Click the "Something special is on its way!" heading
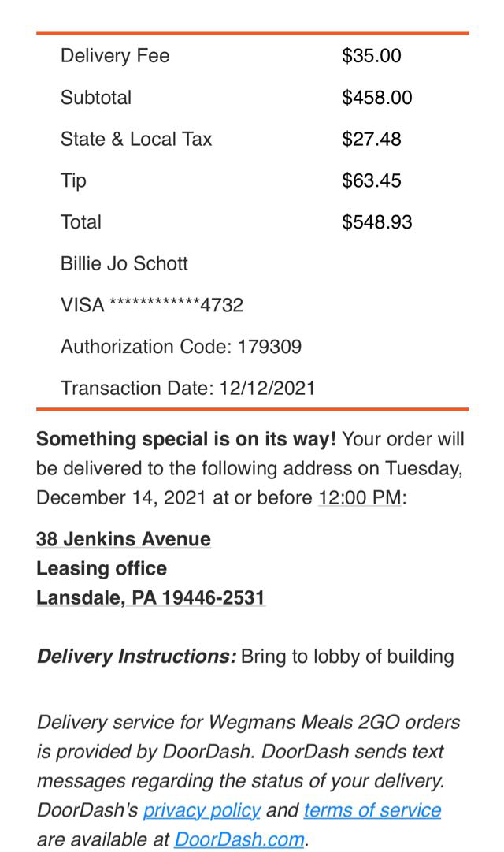This screenshot has width=504, height=852. pyautogui.click(x=187, y=439)
